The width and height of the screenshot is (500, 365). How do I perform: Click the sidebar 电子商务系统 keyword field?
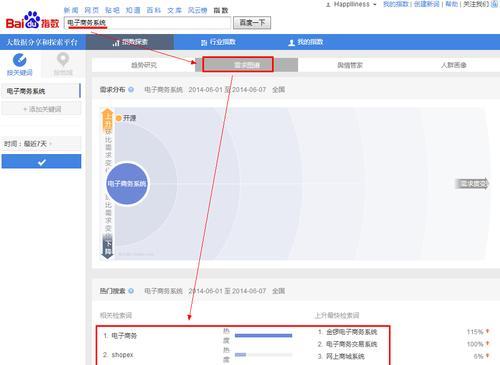[x=41, y=91]
